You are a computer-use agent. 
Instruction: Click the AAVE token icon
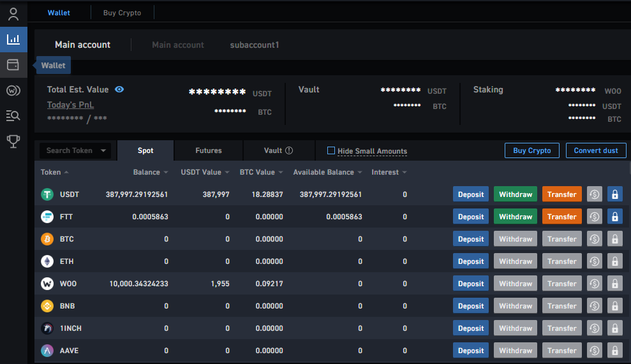click(47, 351)
